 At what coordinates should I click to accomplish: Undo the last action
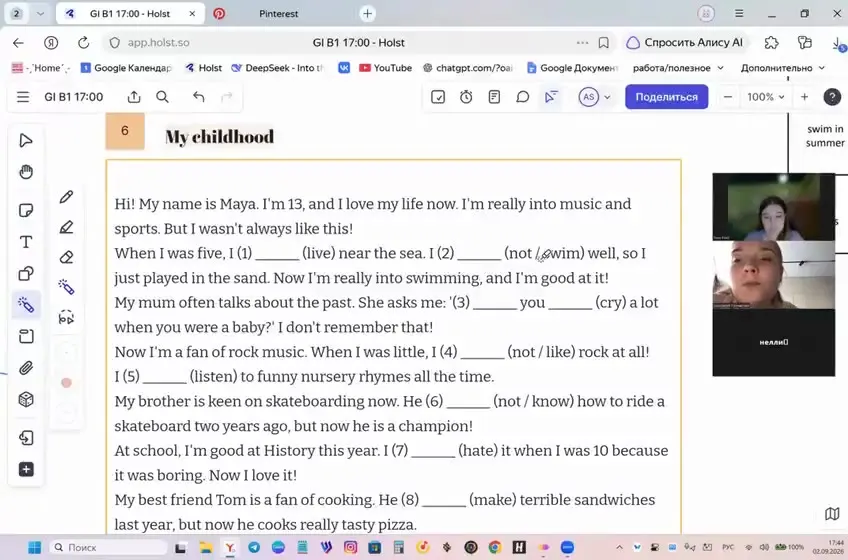pos(198,97)
